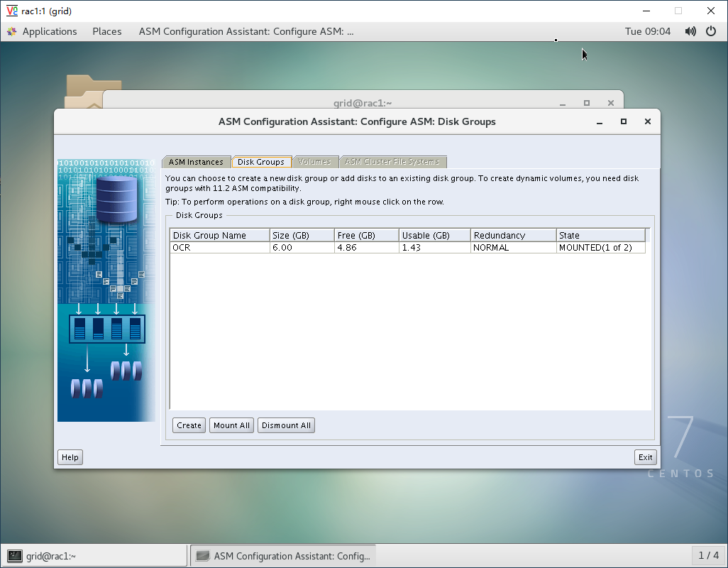Minimize the grid@rac1 terminal window behind
Screen dimensions: 728x568
click(x=563, y=104)
